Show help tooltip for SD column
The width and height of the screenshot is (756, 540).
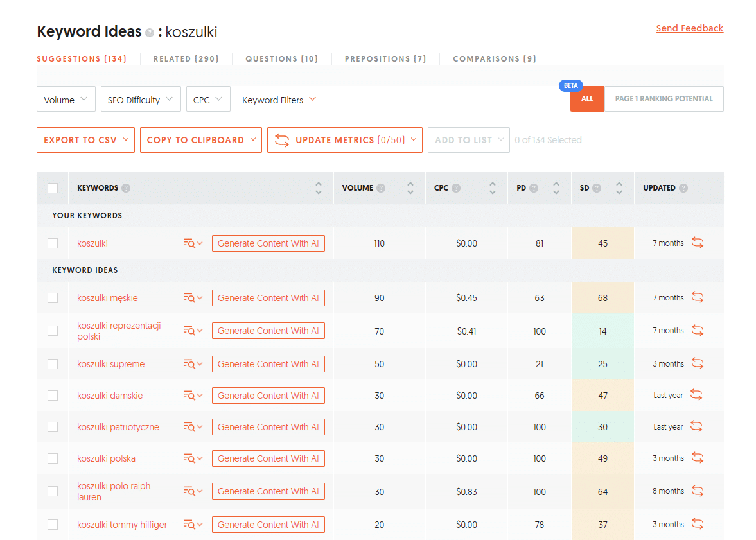tap(597, 188)
